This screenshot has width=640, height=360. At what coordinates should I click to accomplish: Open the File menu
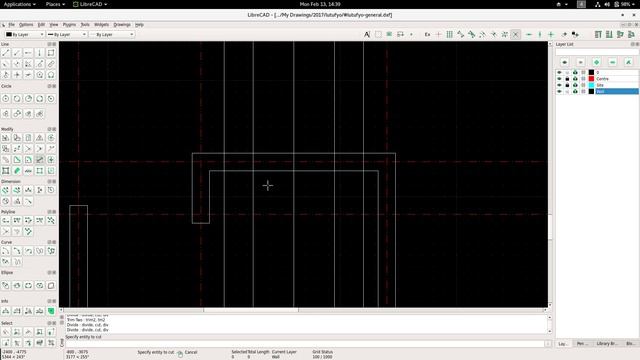pos(11,25)
